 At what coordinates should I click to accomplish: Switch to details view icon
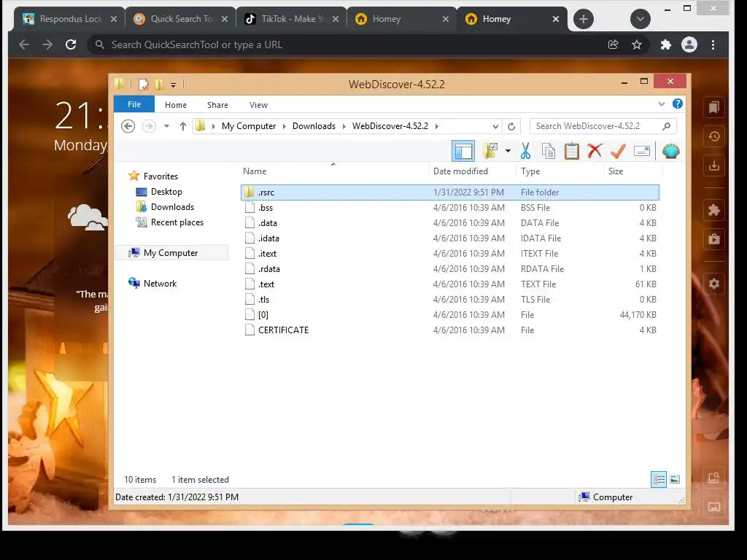click(x=659, y=480)
